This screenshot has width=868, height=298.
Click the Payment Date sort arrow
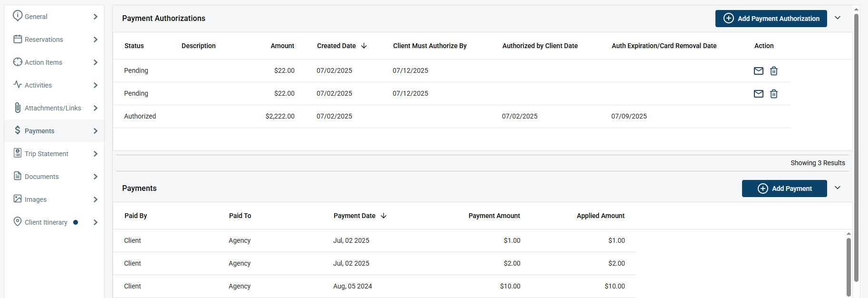(x=384, y=216)
